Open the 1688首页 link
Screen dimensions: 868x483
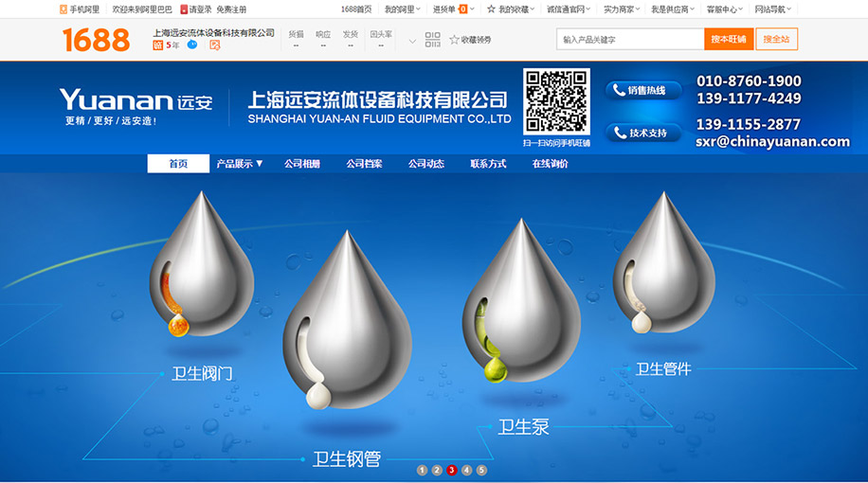pos(356,9)
